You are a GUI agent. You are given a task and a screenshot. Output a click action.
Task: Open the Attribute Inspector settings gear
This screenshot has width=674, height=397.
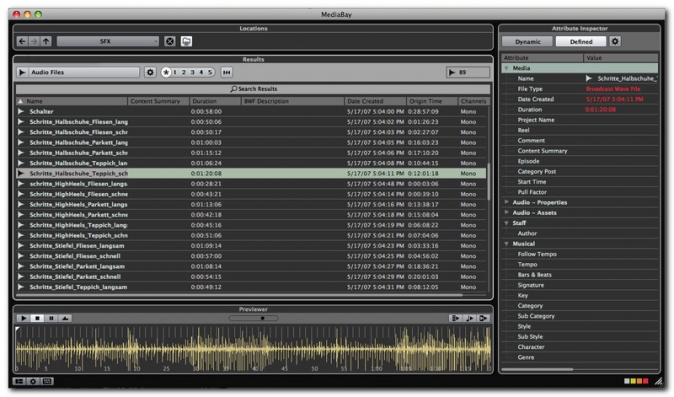615,41
